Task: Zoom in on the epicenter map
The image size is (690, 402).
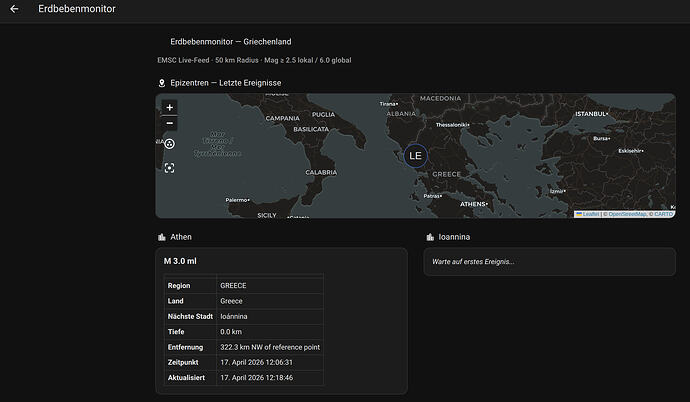Action: tap(169, 107)
